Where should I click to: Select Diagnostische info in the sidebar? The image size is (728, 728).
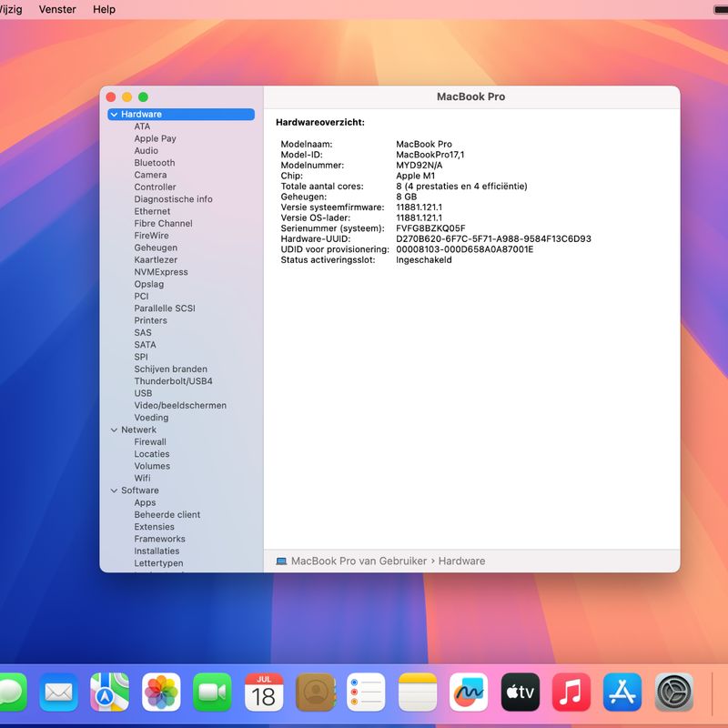[x=173, y=198]
